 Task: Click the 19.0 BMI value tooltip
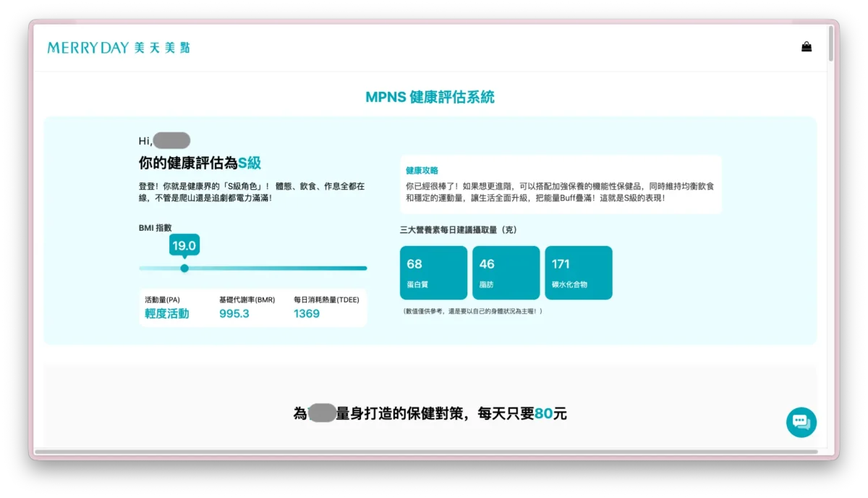pos(184,245)
